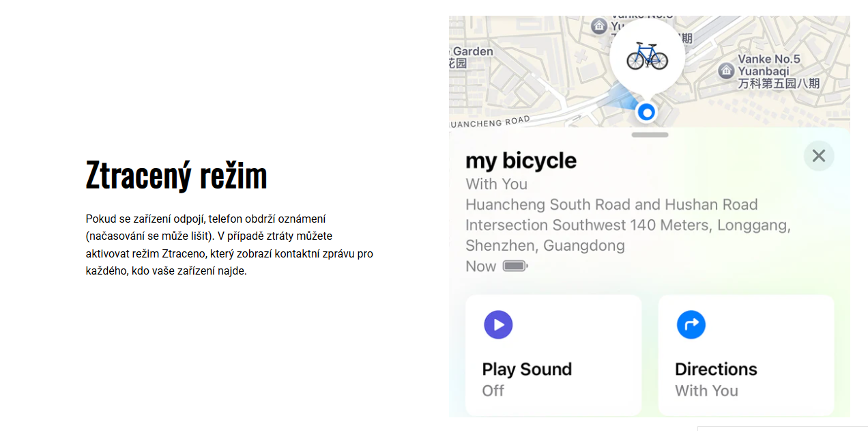This screenshot has width=868, height=431.
Task: Click the purple Play Sound icon
Action: coord(498,324)
